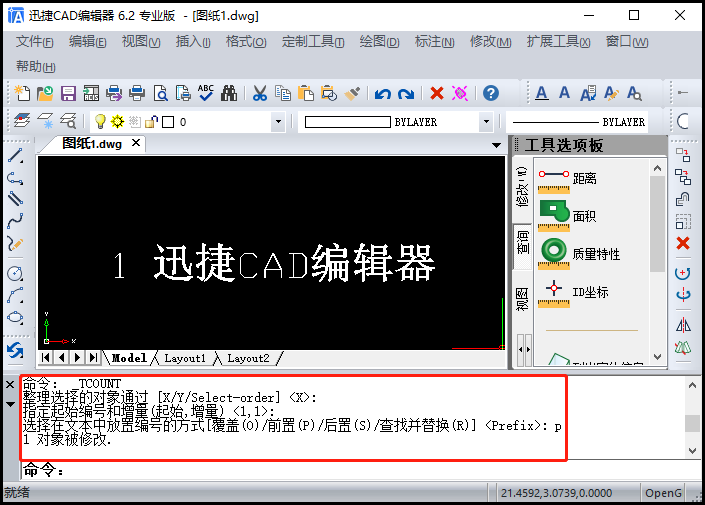Click the tool palette scroll down arrow
The width and height of the screenshot is (705, 505).
[657, 357]
